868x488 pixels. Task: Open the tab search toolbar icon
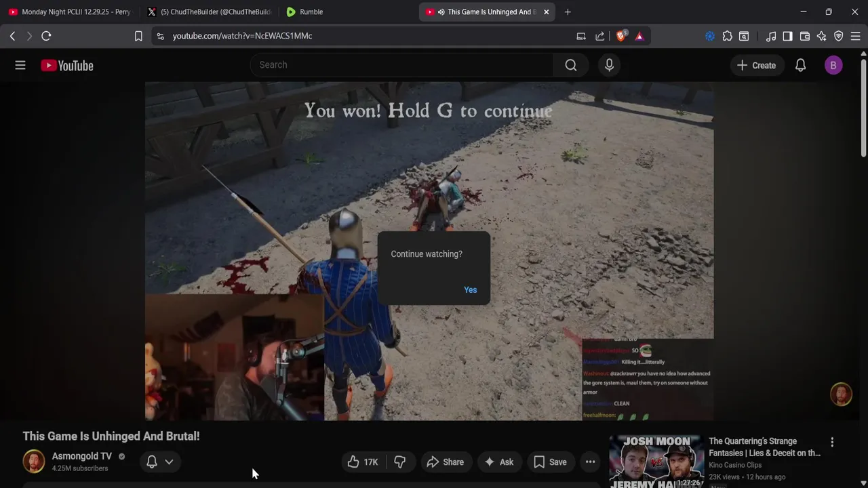point(744,36)
